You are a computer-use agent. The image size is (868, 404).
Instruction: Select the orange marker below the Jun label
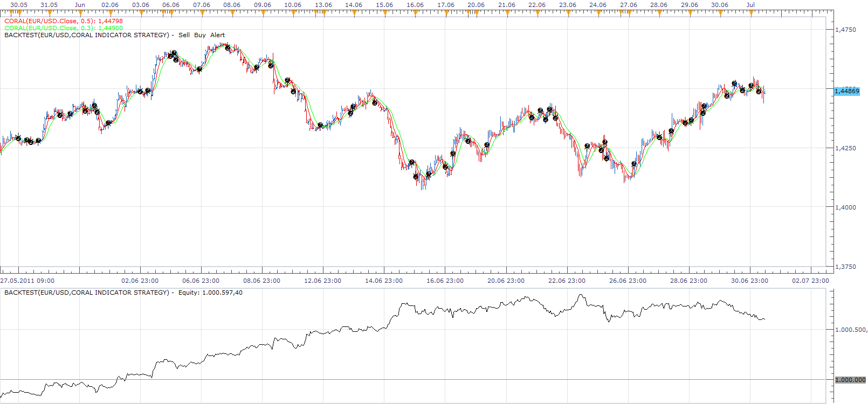click(x=80, y=12)
